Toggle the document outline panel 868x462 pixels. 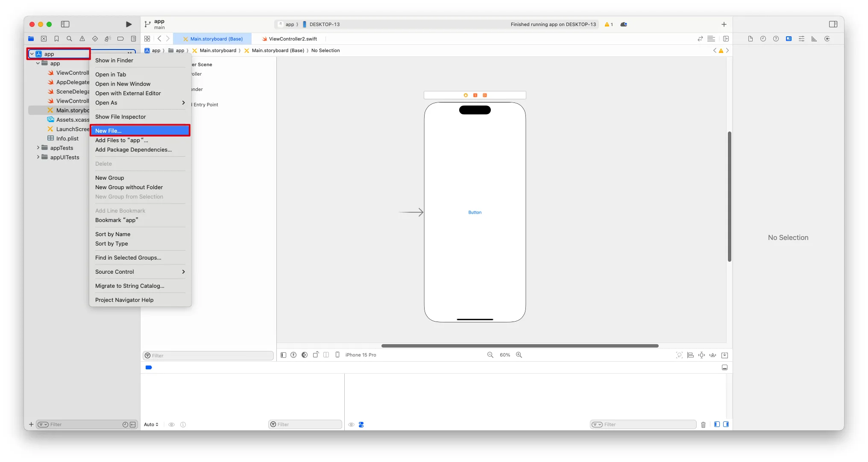point(283,355)
